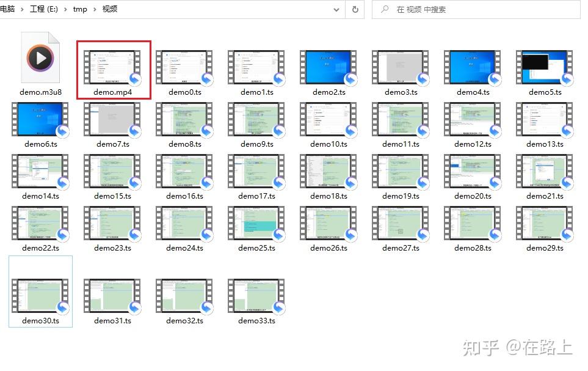Click inside the 在视频中搜索 search field
Screen dimensions: 588x371
coord(427,9)
